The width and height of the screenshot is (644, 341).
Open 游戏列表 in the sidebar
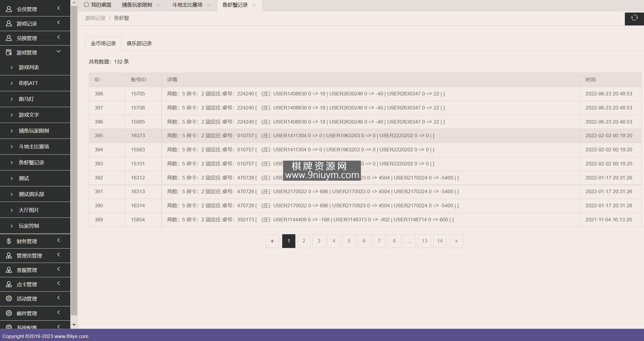35,67
